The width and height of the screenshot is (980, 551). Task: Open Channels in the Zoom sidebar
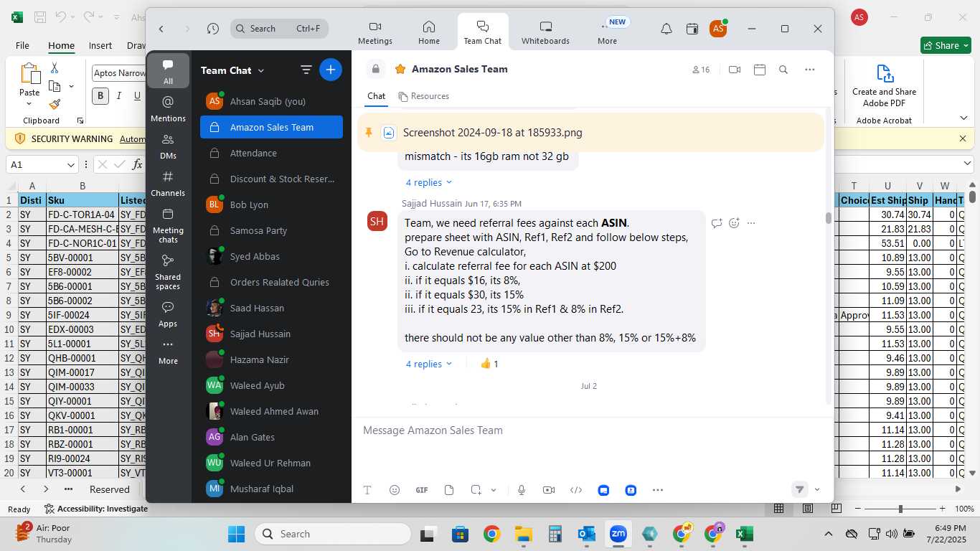(x=168, y=184)
